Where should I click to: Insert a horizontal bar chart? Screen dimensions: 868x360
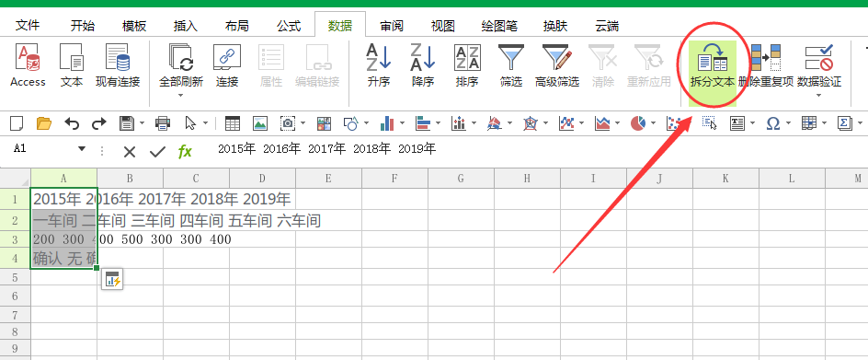(x=424, y=122)
